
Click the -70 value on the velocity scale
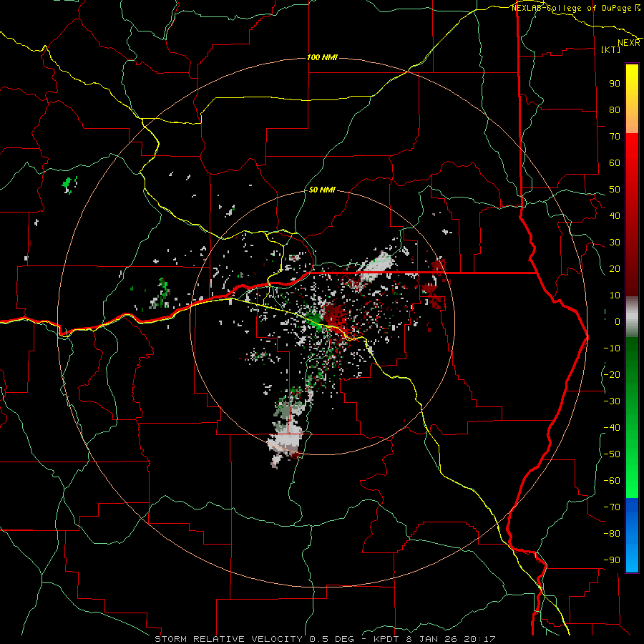612,507
